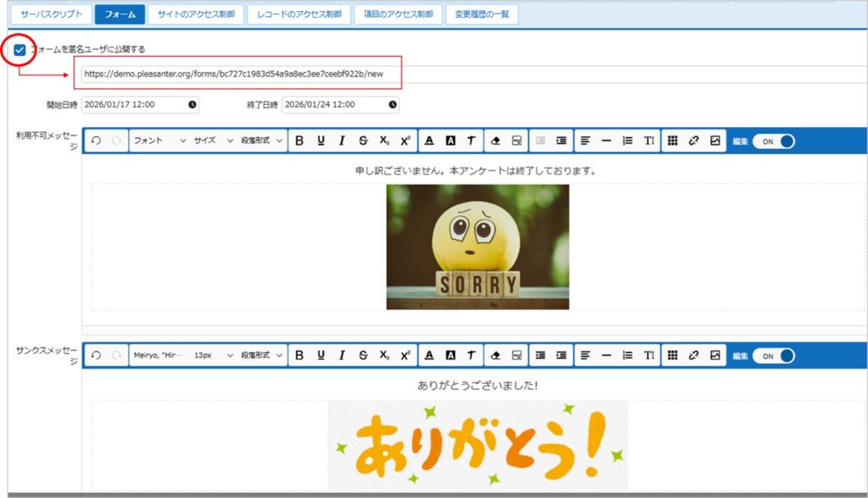Screen dimensions: 868x498
Task: Click italic icon in サンクスメッセージ toolbar
Action: (342, 356)
